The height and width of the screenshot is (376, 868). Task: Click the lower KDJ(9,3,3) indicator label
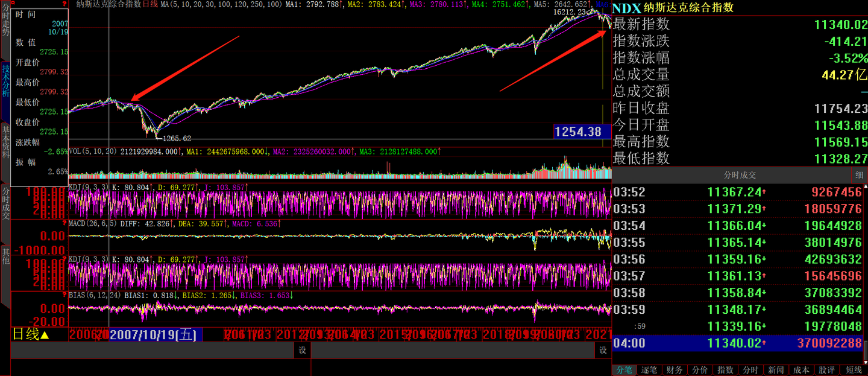click(x=89, y=260)
